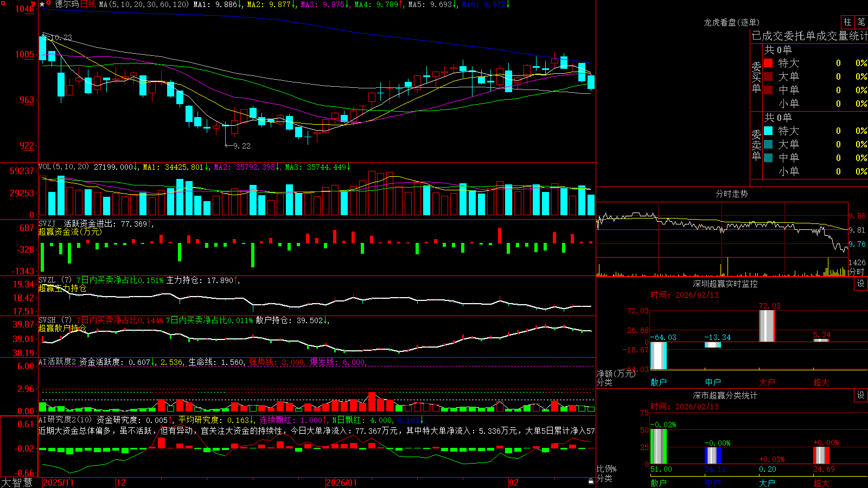The width and height of the screenshot is (868, 488).
Task: Click the white star favorite icon
Action: [x=42, y=4]
